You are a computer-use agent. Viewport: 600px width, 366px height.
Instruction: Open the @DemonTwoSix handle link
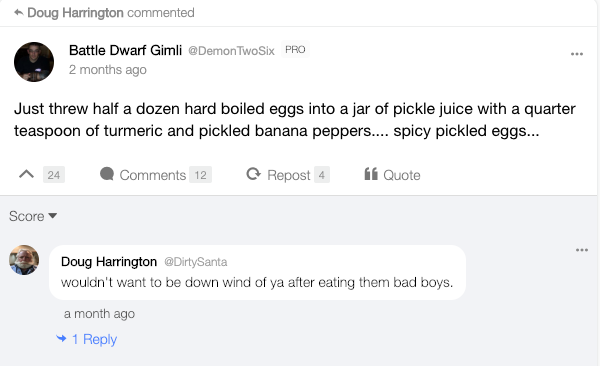[x=231, y=51]
